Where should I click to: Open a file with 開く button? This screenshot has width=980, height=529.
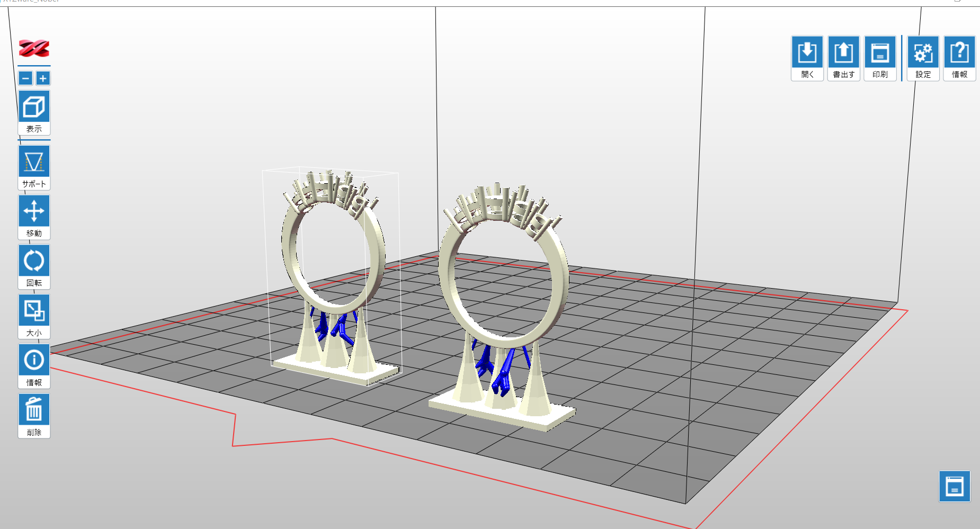(x=807, y=58)
